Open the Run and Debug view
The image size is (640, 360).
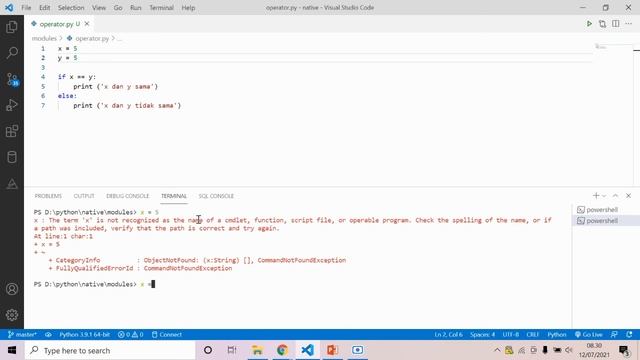point(12,105)
